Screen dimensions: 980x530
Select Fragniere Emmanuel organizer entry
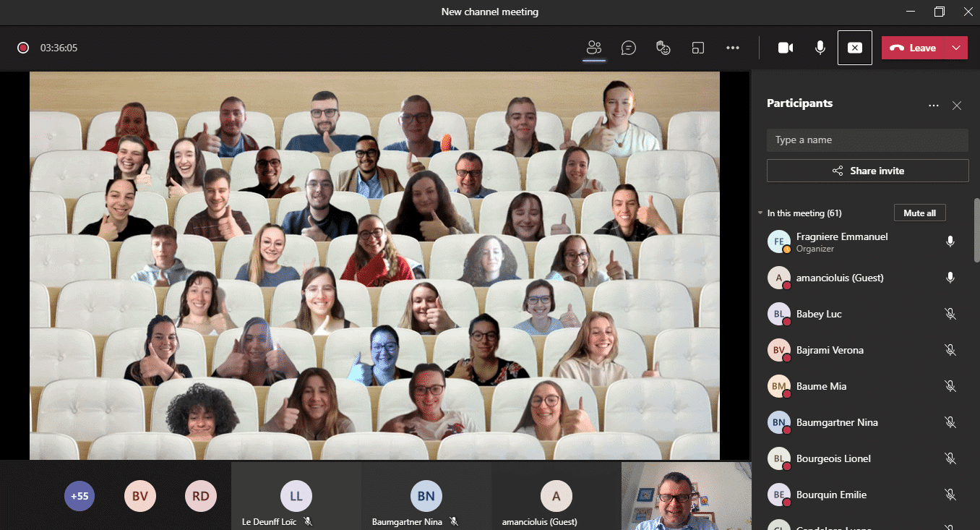(841, 242)
